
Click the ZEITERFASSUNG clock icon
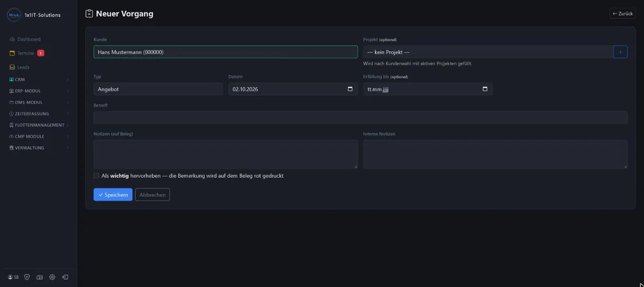[11, 114]
